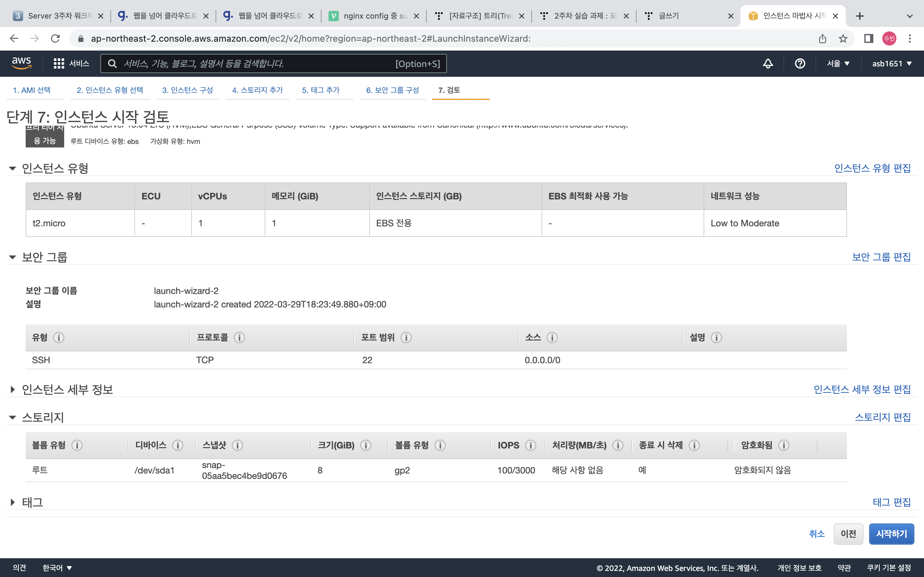Click info icon next to IOPS column
The image size is (924, 577).
pyautogui.click(x=530, y=445)
